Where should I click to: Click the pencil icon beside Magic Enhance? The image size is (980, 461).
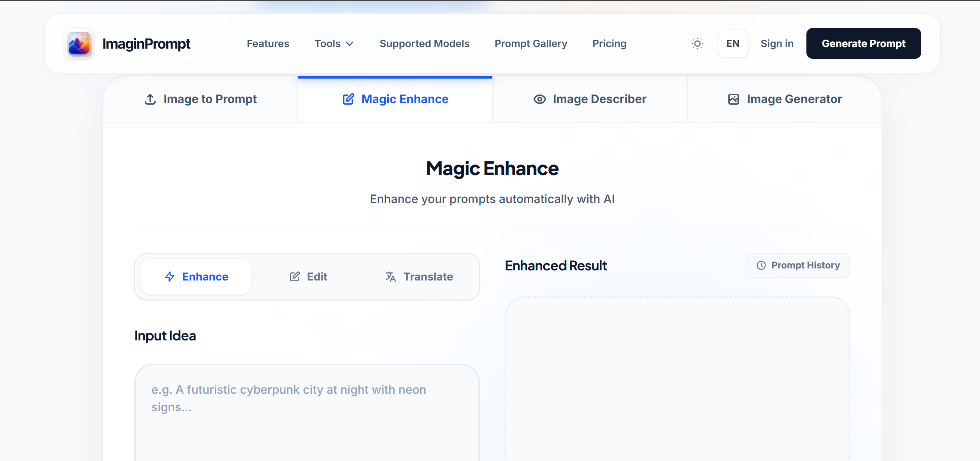pos(348,99)
